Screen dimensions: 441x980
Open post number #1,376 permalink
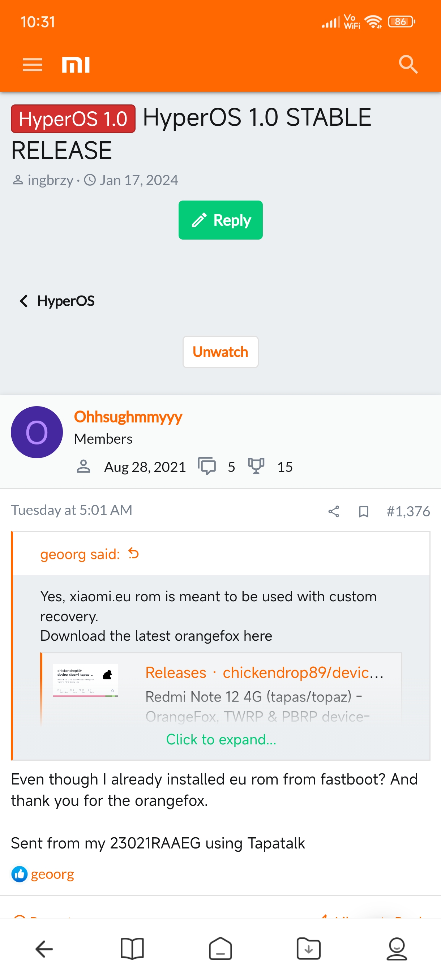click(x=408, y=511)
